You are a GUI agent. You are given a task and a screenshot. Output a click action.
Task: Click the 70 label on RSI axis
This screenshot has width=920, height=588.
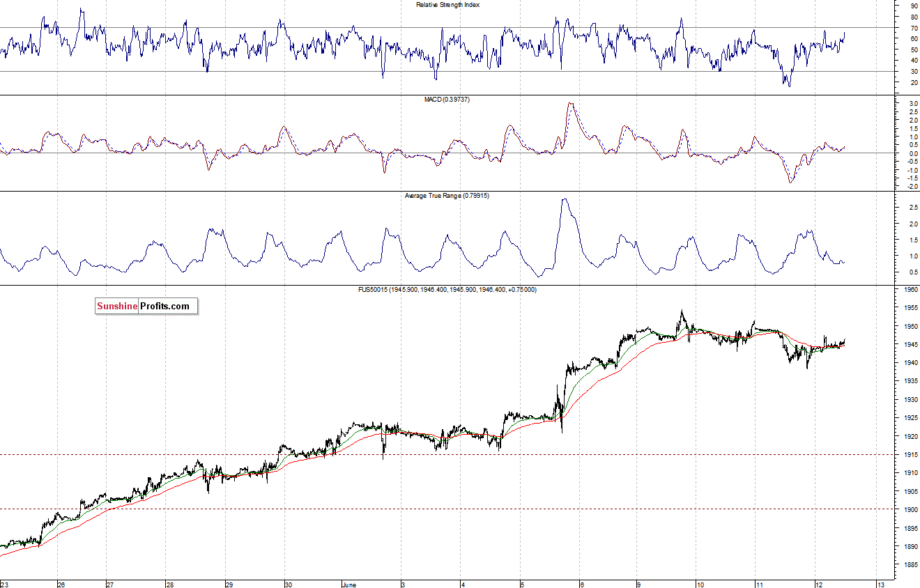coord(914,28)
